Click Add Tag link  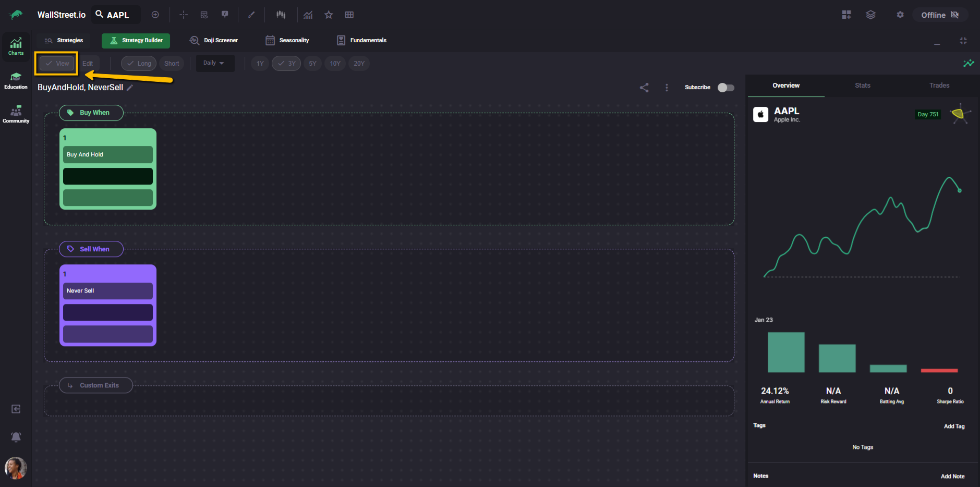click(954, 426)
